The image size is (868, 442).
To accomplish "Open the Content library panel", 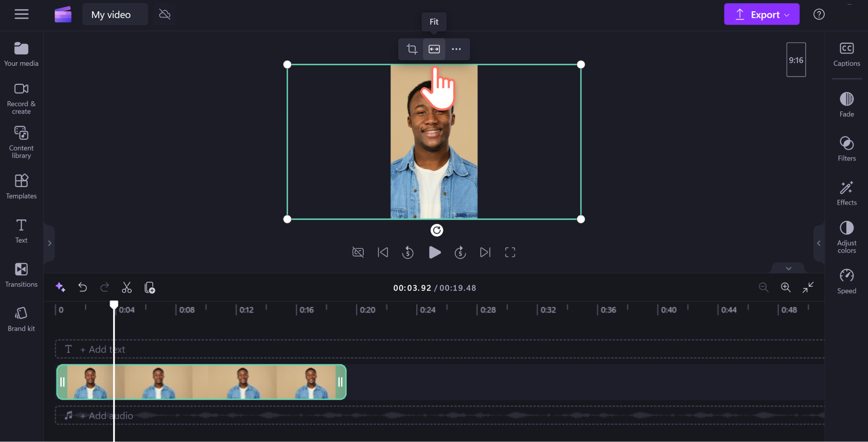I will (x=22, y=142).
